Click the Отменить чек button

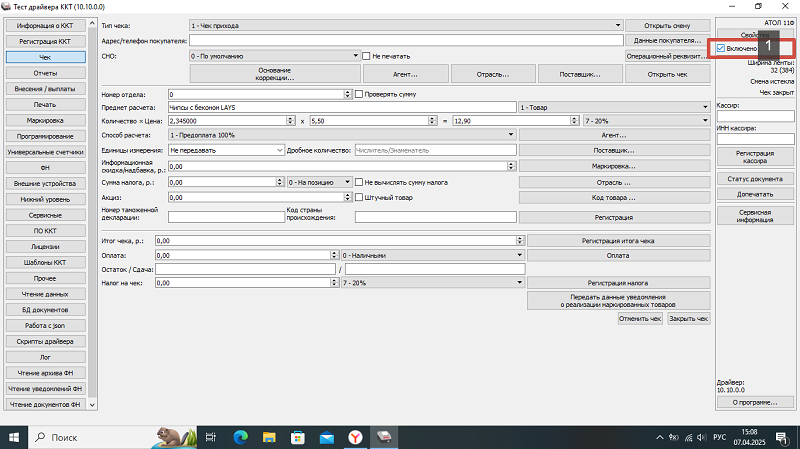[640, 318]
